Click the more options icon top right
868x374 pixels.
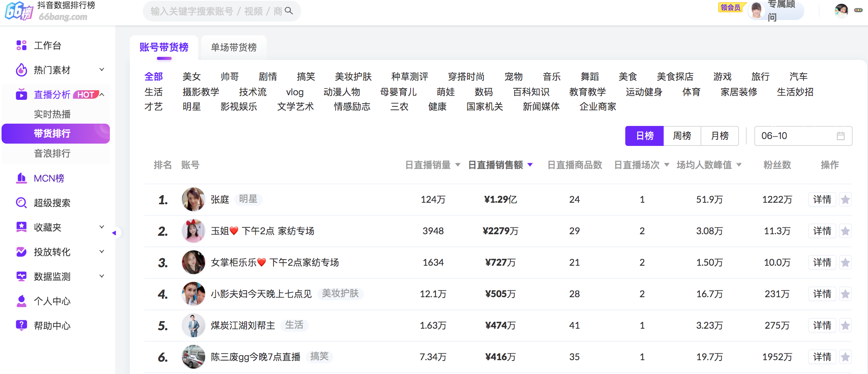pyautogui.click(x=858, y=10)
